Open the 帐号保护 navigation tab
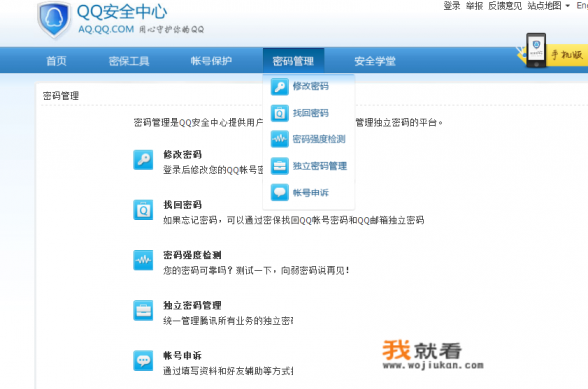The width and height of the screenshot is (588, 389). 211,61
